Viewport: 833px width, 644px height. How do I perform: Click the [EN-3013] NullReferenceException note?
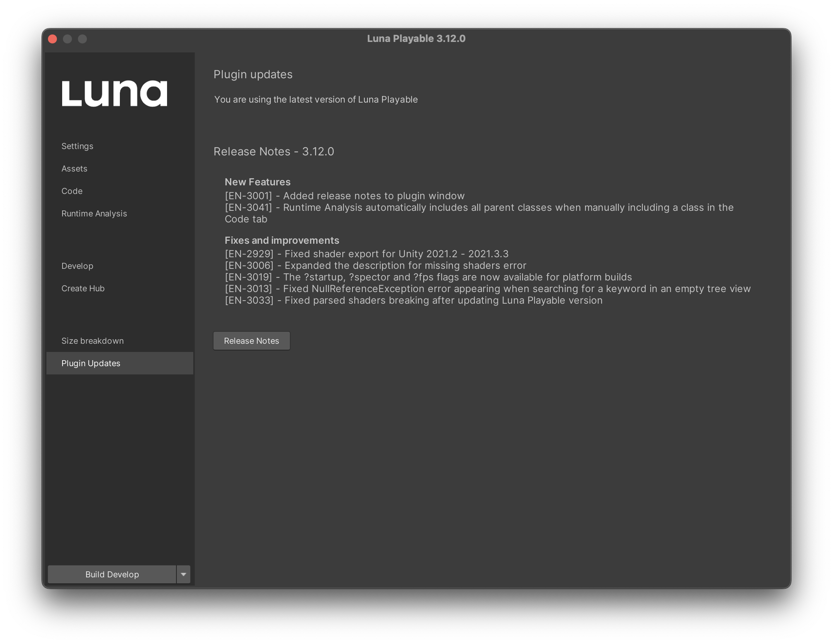tap(487, 289)
